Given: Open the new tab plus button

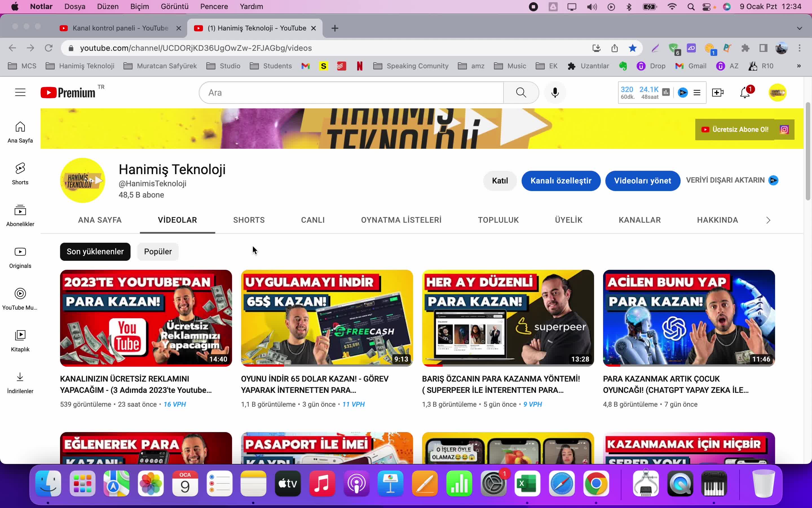Looking at the screenshot, I should click(x=335, y=28).
